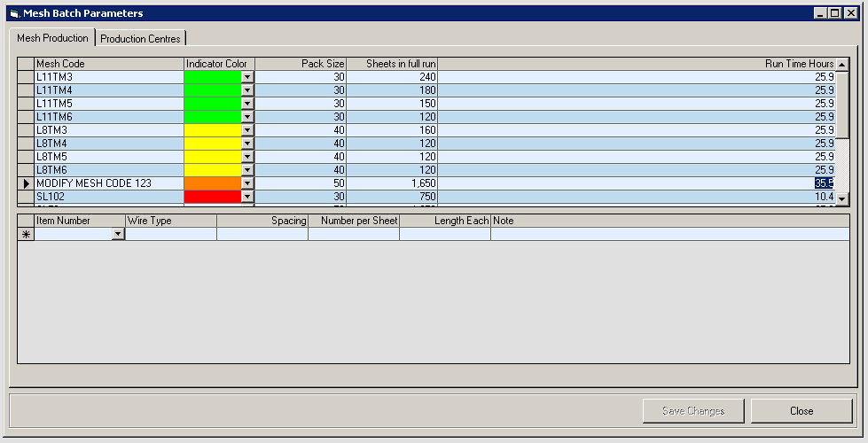
Task: Click the mesh grid vertical scrollbar thumb
Action: 842,104
